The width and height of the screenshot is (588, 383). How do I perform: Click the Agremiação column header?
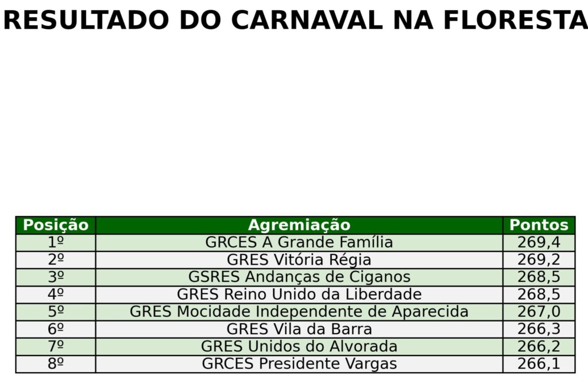pyautogui.click(x=299, y=225)
